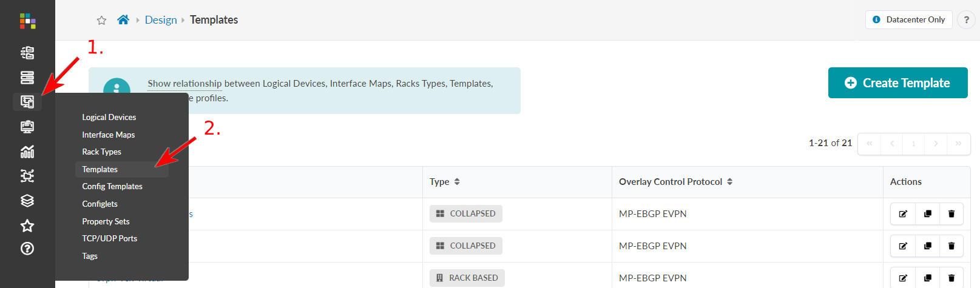980x288 pixels.
Task: Click the help question mark in the left sidebar
Action: 27,249
